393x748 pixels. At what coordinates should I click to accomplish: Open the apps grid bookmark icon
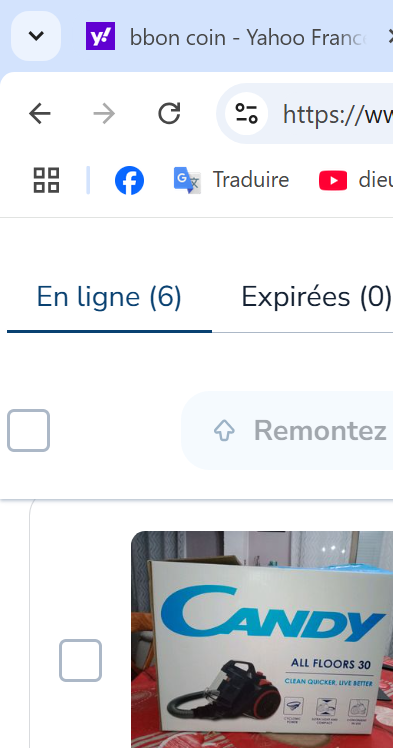pyautogui.click(x=46, y=180)
